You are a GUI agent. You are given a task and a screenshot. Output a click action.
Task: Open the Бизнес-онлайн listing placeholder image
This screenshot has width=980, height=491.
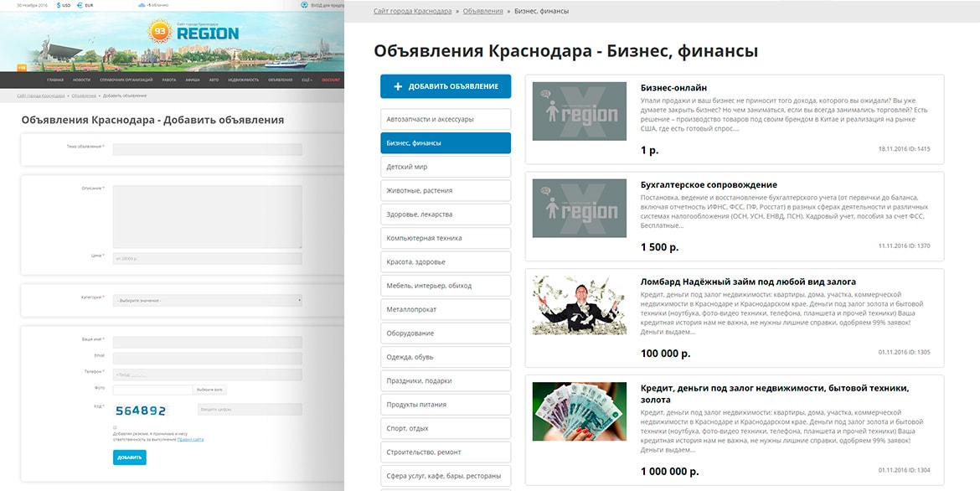579,111
